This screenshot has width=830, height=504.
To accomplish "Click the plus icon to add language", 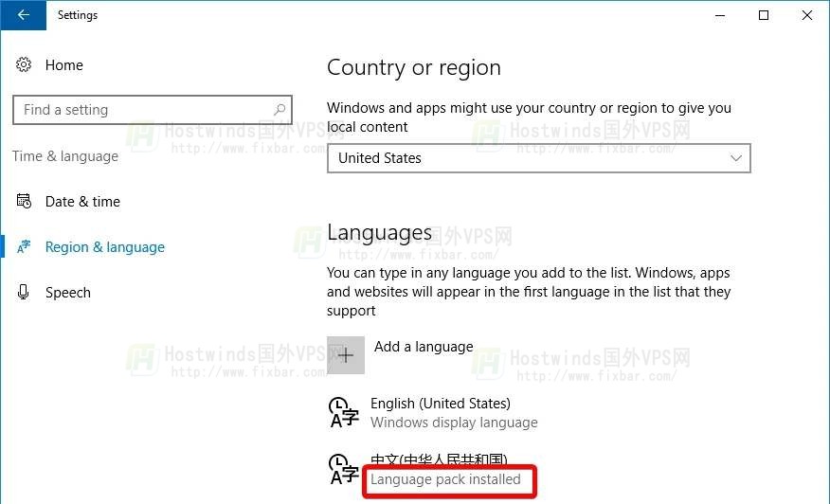I will pyautogui.click(x=346, y=355).
